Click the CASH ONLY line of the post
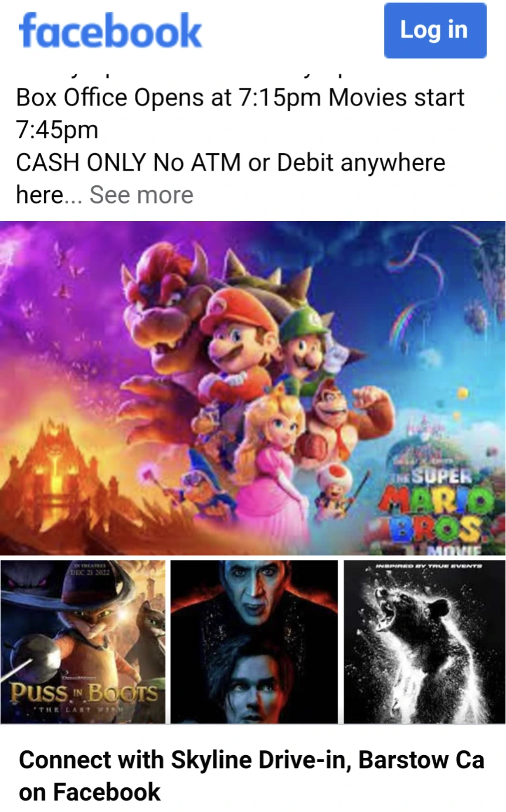The image size is (506, 812). [x=230, y=162]
